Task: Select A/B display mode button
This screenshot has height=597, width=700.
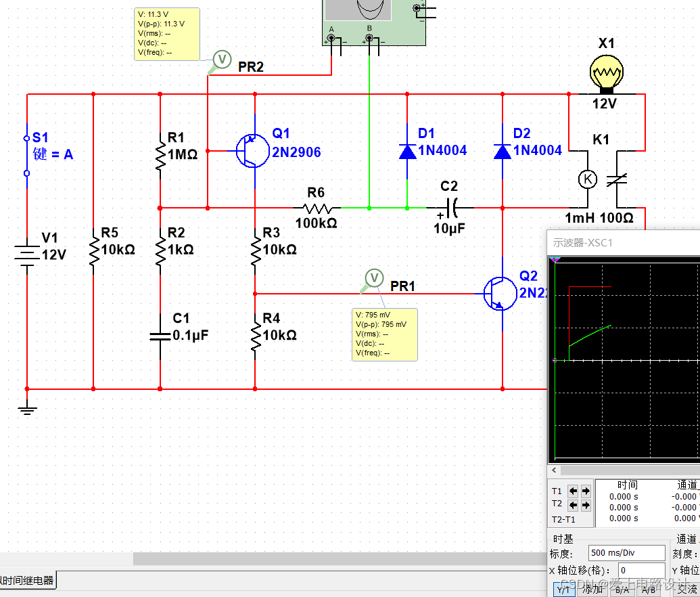Action: coord(648,590)
